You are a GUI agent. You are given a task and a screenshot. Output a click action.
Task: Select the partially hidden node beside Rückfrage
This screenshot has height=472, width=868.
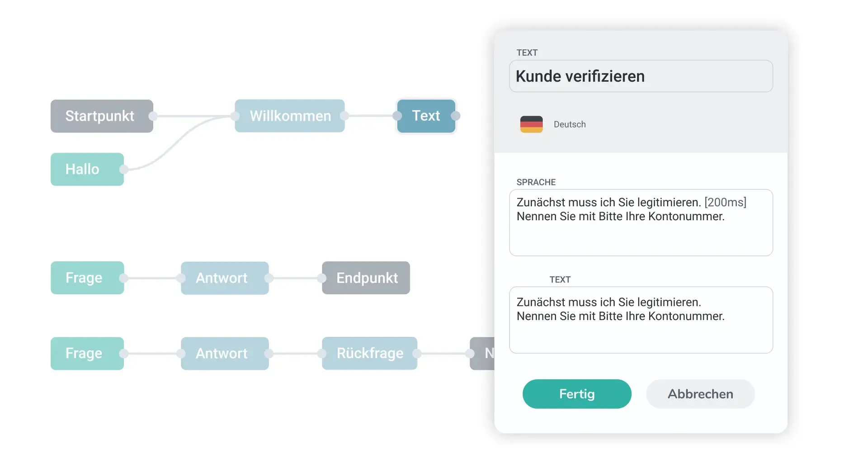pos(486,354)
